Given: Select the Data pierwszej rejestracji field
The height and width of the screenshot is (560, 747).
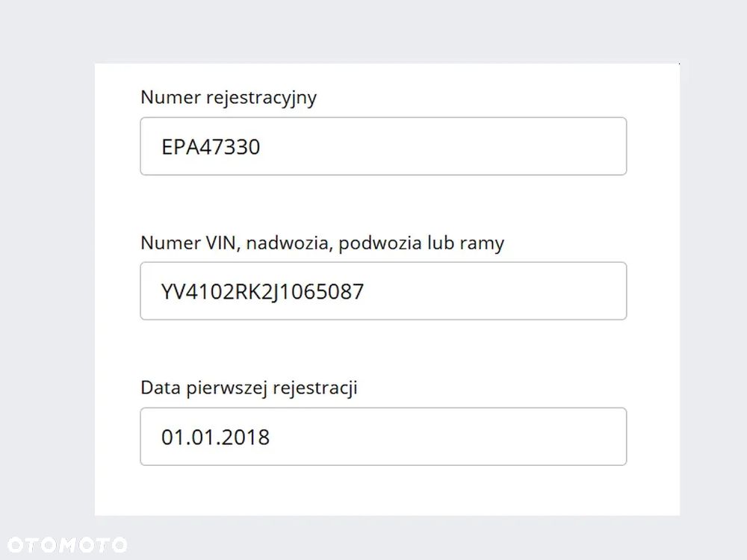Looking at the screenshot, I should tap(382, 437).
